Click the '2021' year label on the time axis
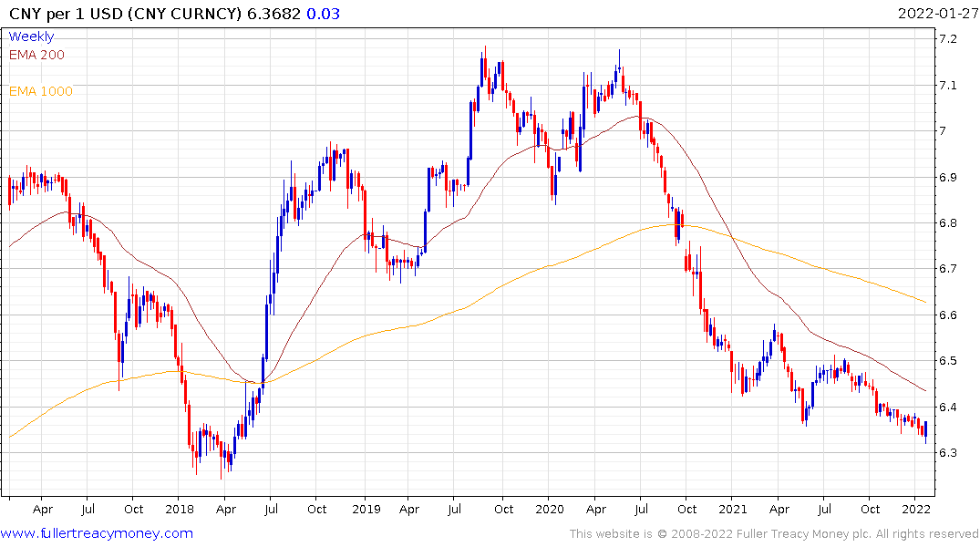The width and height of the screenshot is (980, 547). pos(733,509)
